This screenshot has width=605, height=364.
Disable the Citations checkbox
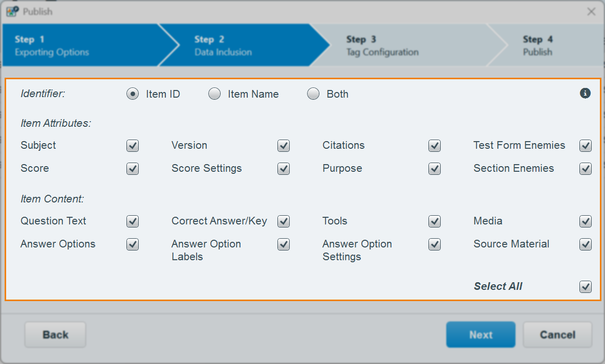tap(435, 146)
